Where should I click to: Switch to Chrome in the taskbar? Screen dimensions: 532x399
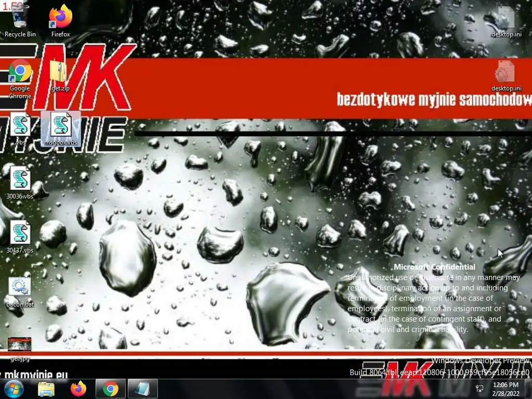pyautogui.click(x=111, y=389)
